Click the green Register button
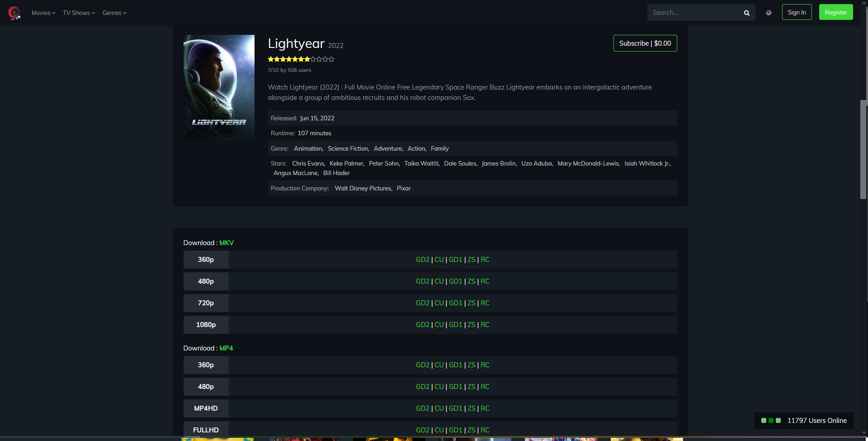 tap(835, 12)
